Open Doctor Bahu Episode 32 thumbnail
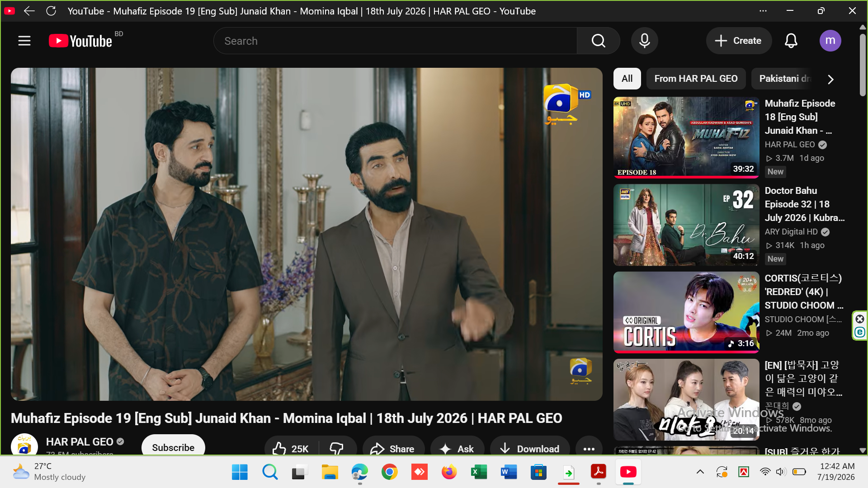The image size is (868, 488). [x=686, y=225]
